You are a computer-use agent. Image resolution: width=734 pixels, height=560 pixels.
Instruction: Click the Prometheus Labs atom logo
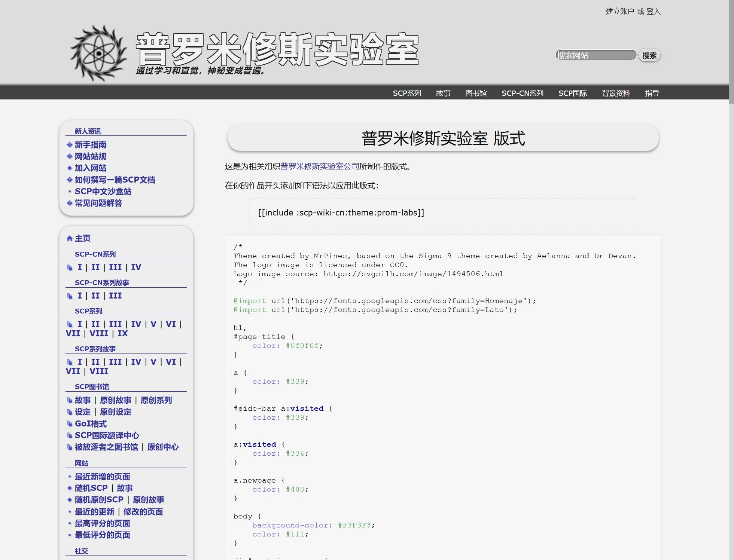[99, 53]
